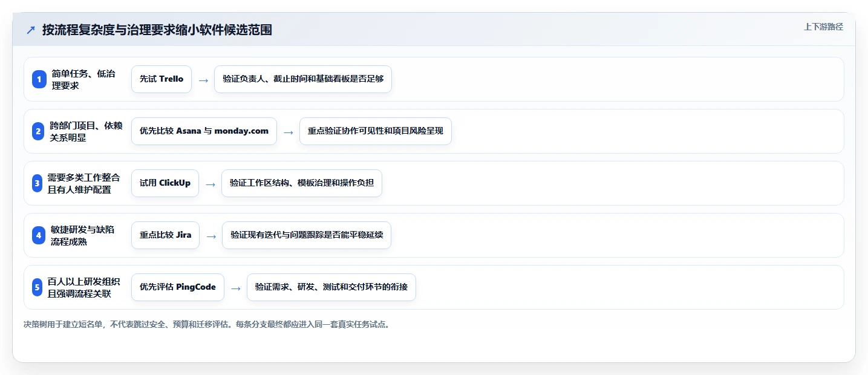Select the 试用 ClickUp box
Viewport: 868px width, 375px height.
165,183
